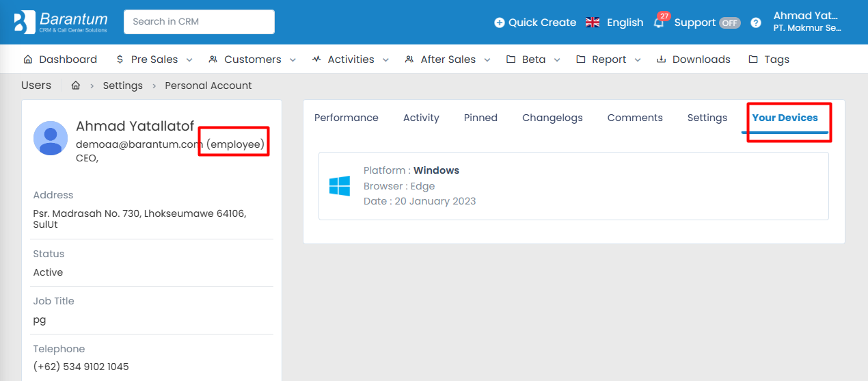This screenshot has width=868, height=381.
Task: Open Tags from the navigation bar
Action: 769,60
